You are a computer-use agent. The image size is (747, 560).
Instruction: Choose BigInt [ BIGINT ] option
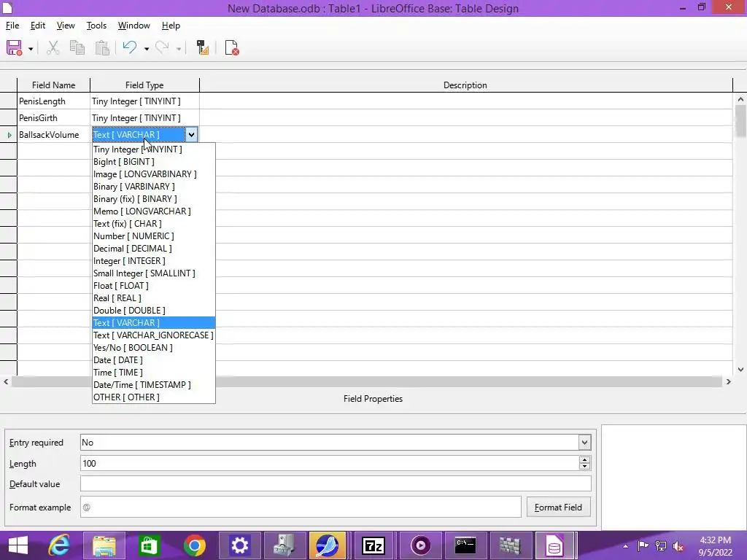tap(153, 161)
